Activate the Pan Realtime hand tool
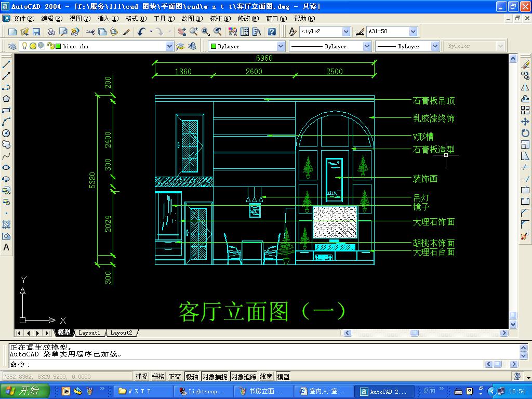The height and width of the screenshot is (399, 532). click(182, 32)
